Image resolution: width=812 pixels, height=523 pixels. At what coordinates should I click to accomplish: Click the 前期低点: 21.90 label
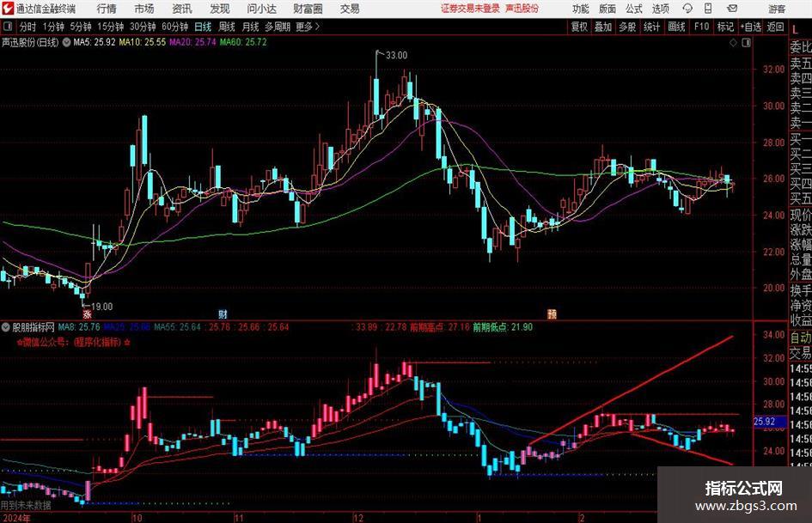503,327
